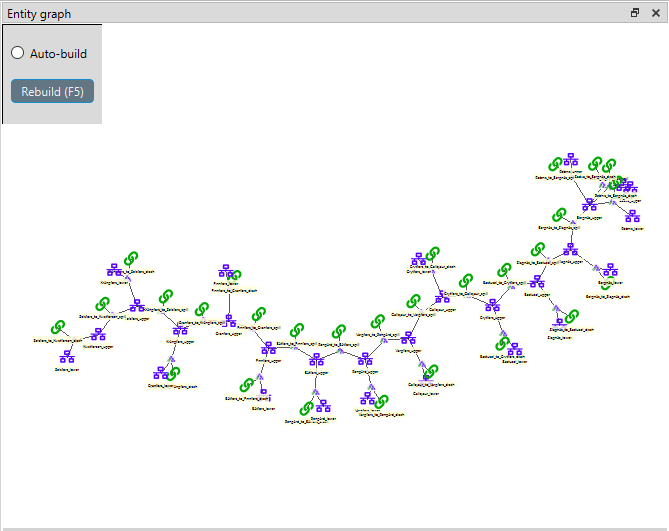Click the Bergmäe_to_Siegmäe_slash label
The image size is (669, 531).
[608, 297]
